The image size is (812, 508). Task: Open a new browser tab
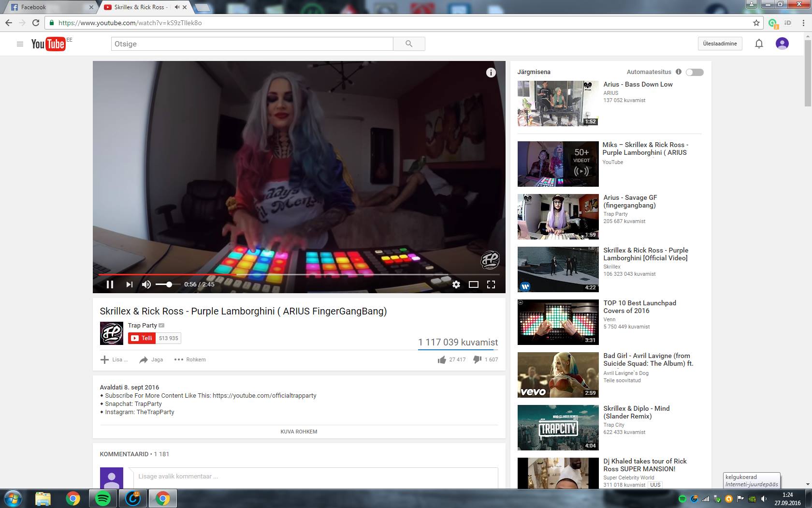coord(203,7)
